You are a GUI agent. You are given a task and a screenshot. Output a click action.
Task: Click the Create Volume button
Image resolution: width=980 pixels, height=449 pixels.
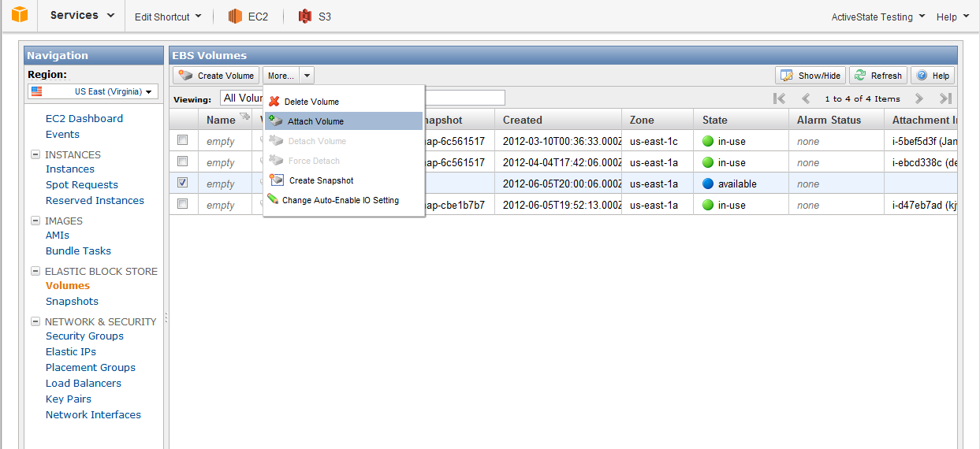(x=216, y=76)
